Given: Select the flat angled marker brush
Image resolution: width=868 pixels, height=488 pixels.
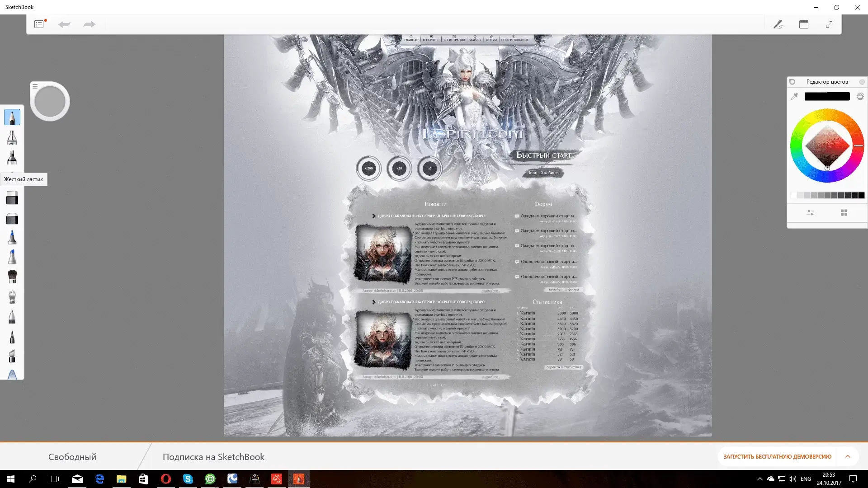Looking at the screenshot, I should [x=12, y=356].
